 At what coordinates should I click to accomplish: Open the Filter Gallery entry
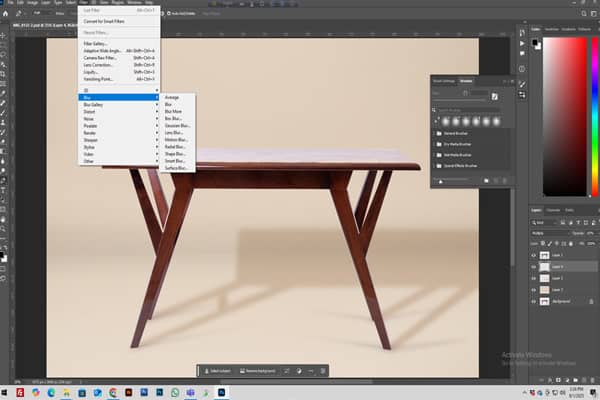coord(119,44)
